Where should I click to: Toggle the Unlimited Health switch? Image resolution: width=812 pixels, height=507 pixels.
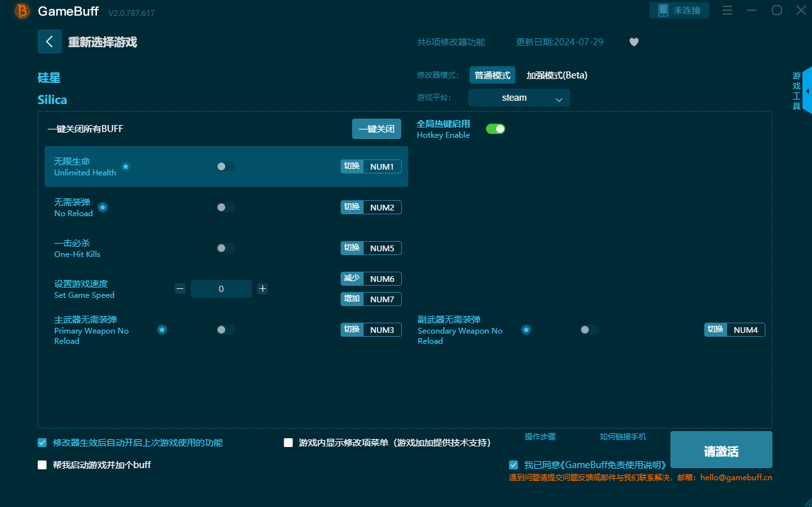click(x=225, y=166)
